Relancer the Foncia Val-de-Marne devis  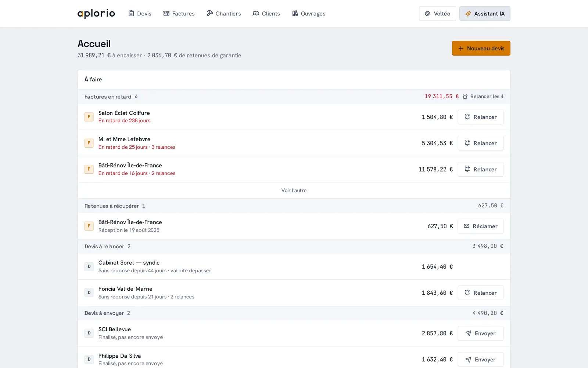pos(480,293)
